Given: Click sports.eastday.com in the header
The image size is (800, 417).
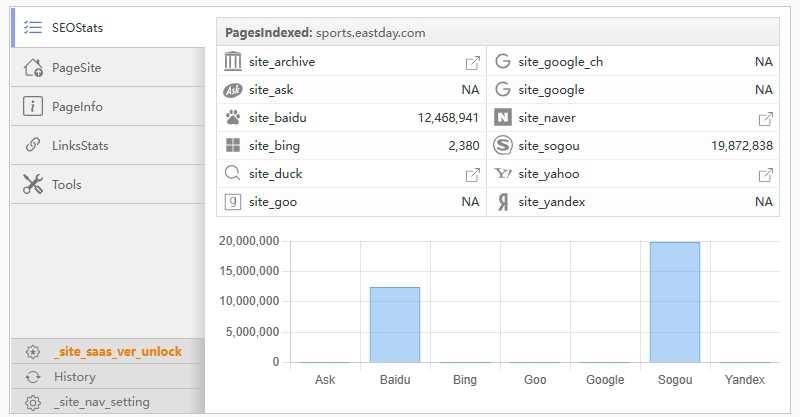Looking at the screenshot, I should pos(370,33).
